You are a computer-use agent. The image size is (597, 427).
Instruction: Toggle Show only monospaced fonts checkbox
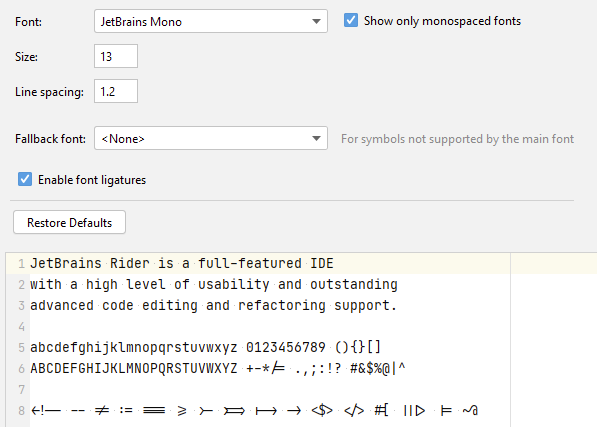pyautogui.click(x=351, y=20)
